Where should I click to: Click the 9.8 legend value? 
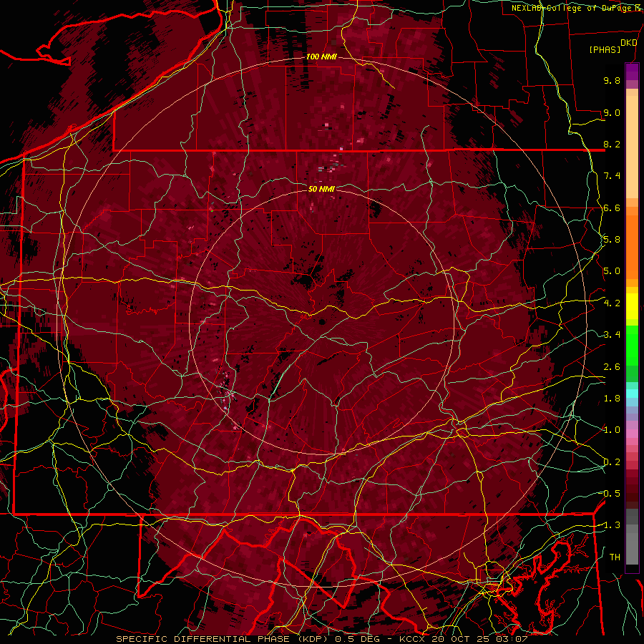click(612, 80)
